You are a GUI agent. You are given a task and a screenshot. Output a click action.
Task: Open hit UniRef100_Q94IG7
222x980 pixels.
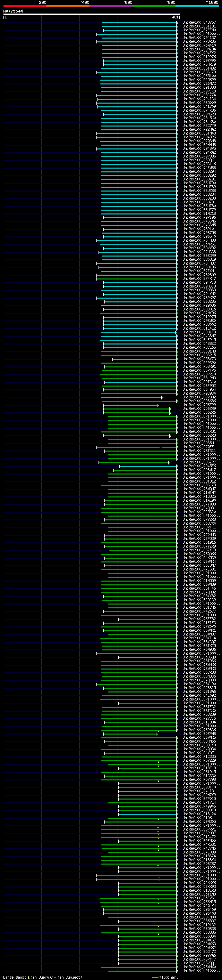coord(199,38)
